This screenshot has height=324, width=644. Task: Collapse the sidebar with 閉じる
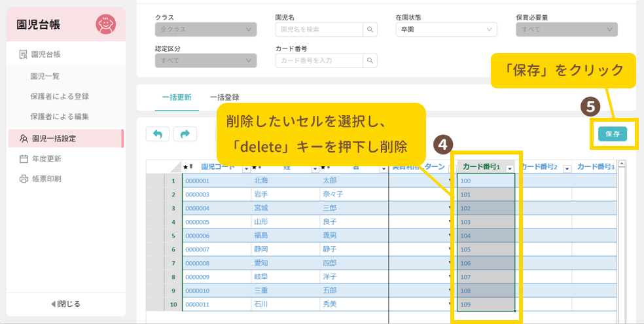tap(65, 304)
